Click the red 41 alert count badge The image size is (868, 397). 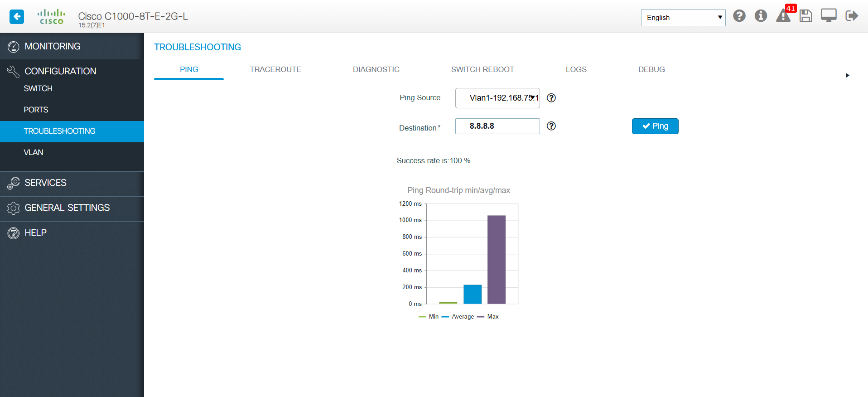coord(791,8)
